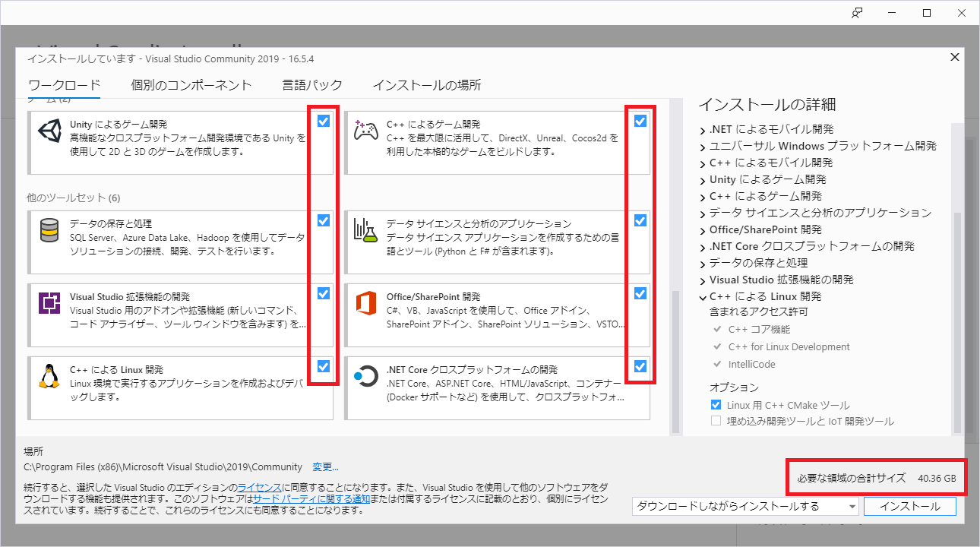The image size is (980, 547).
Task: Click the インストール button
Action: pos(909,506)
